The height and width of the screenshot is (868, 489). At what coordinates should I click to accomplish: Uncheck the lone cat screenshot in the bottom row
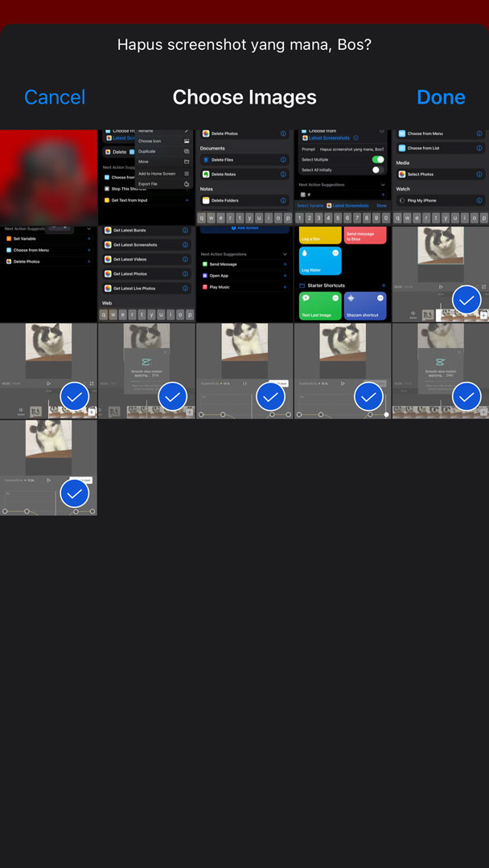pyautogui.click(x=75, y=493)
